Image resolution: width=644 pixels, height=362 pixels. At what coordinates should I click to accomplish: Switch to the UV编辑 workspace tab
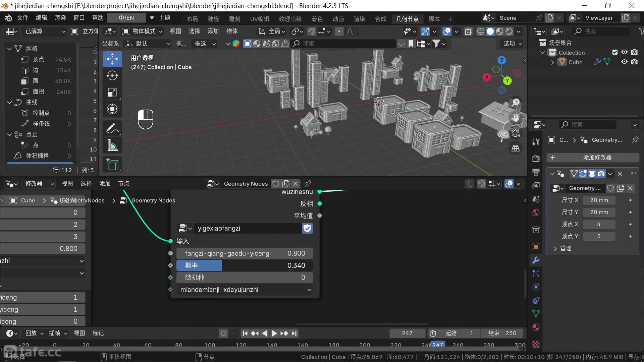coord(259,19)
